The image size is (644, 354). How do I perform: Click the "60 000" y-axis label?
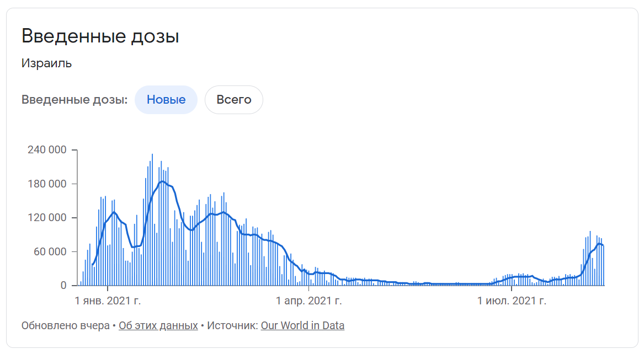50,251
